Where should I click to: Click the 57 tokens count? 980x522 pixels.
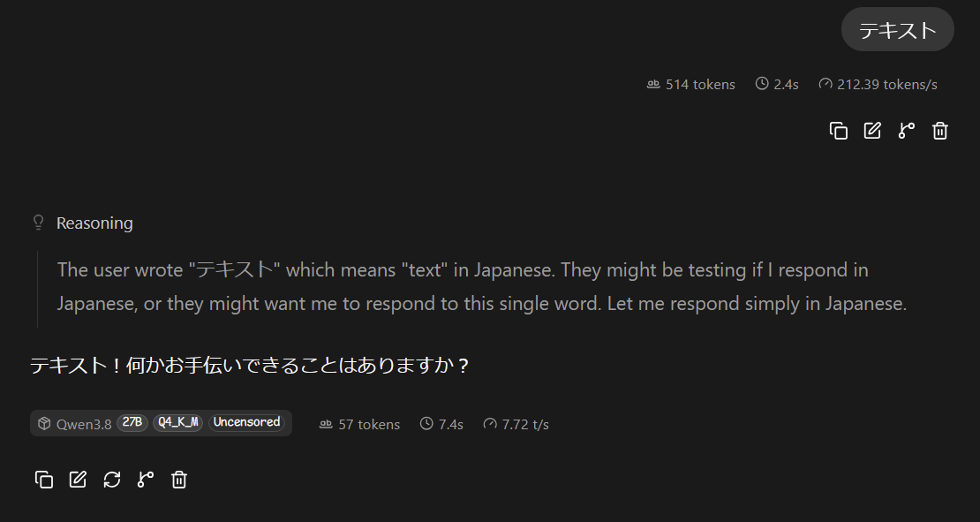[x=360, y=425]
